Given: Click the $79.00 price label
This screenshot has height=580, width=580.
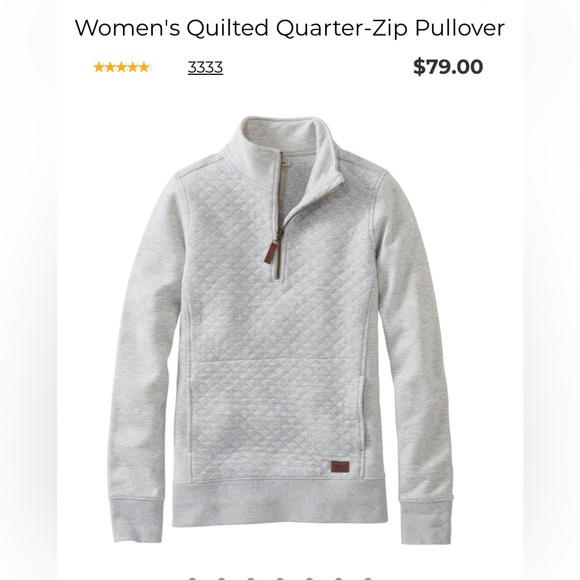Looking at the screenshot, I should click(448, 67).
